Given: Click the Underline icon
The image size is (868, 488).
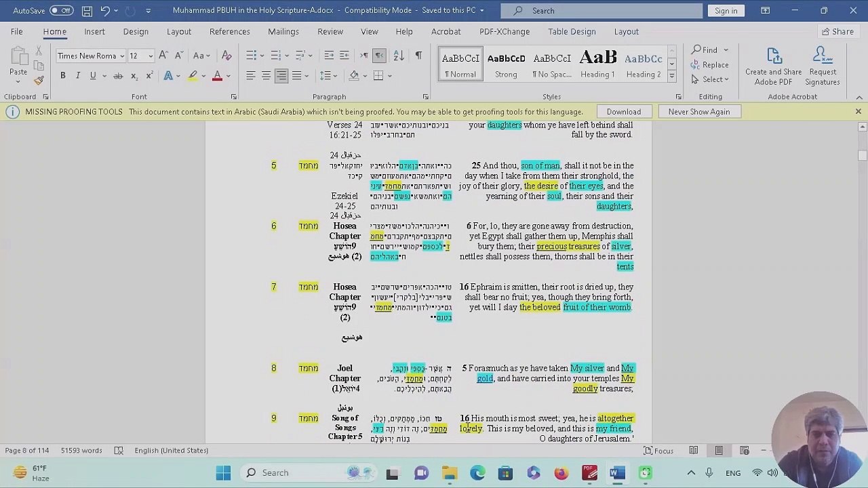Looking at the screenshot, I should (93, 76).
